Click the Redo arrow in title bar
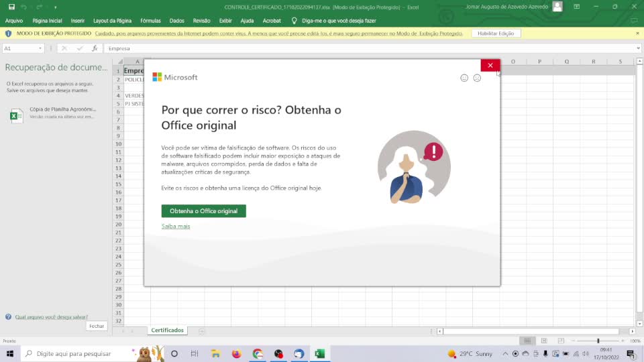644x362 pixels. (40, 7)
